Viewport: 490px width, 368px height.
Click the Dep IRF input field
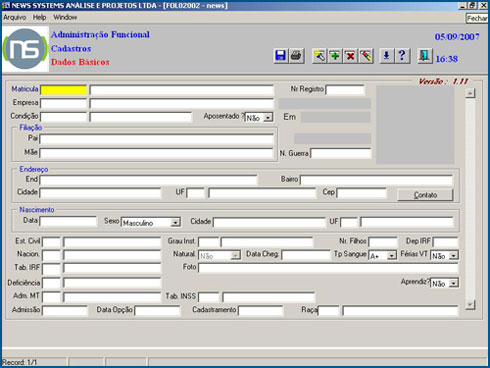(x=445, y=242)
